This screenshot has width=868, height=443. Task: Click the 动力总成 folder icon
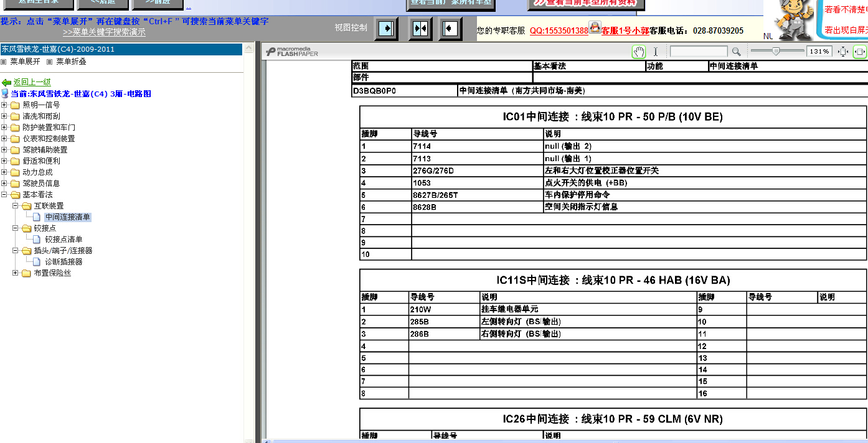16,172
